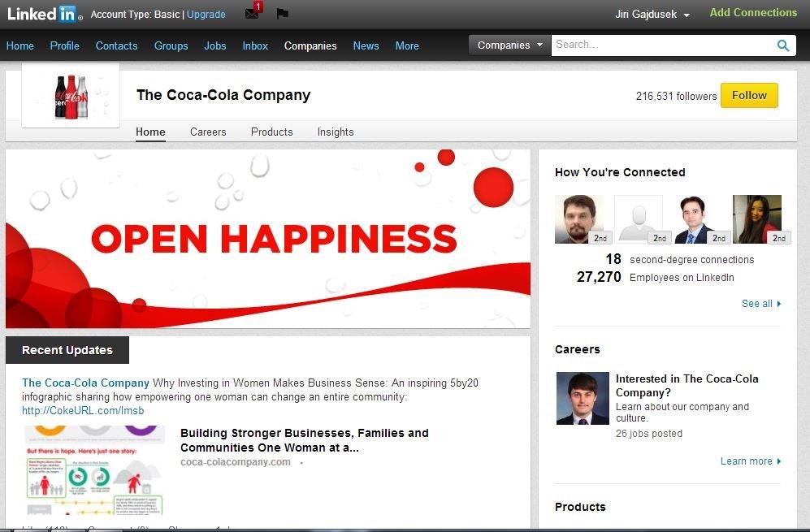Open the More menu item
Image resolution: width=810 pixels, height=532 pixels.
pos(407,45)
